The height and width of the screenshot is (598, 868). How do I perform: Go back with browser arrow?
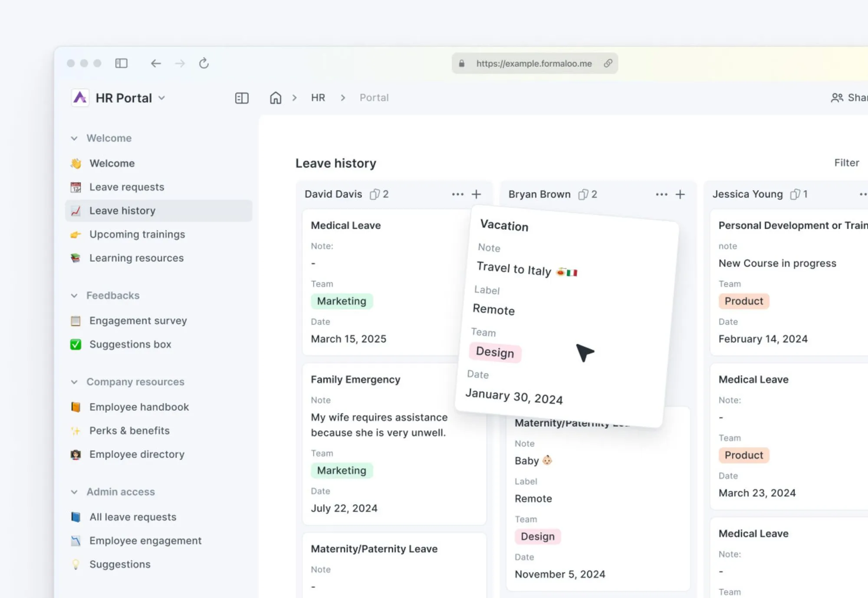coord(156,63)
